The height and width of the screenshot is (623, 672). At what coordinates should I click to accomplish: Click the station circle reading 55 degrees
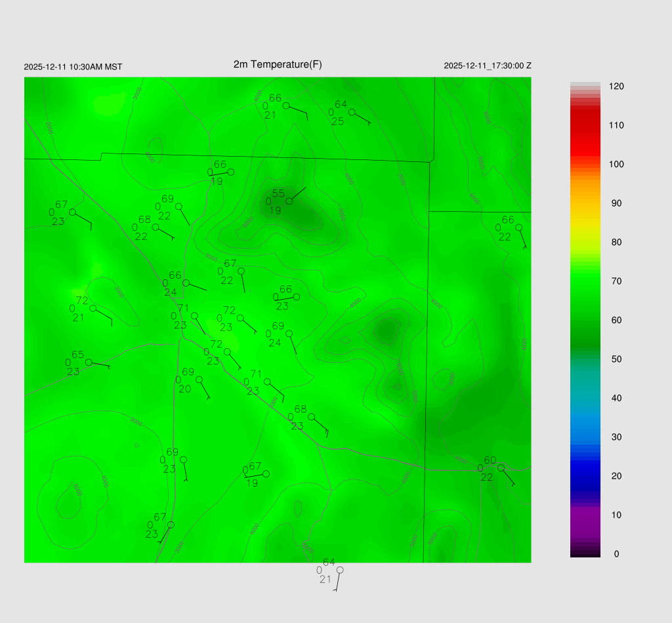289,201
